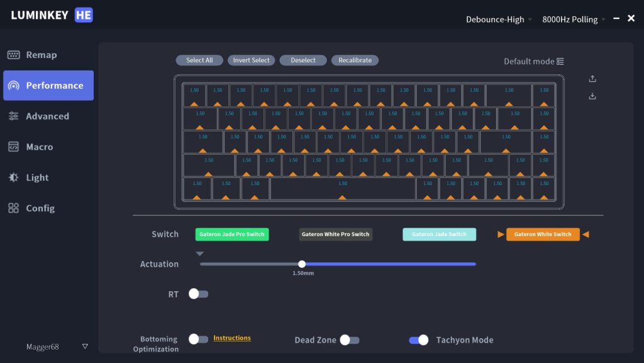The width and height of the screenshot is (644, 363).
Task: Select the wide top-row key before the last key
Action: click(509, 95)
